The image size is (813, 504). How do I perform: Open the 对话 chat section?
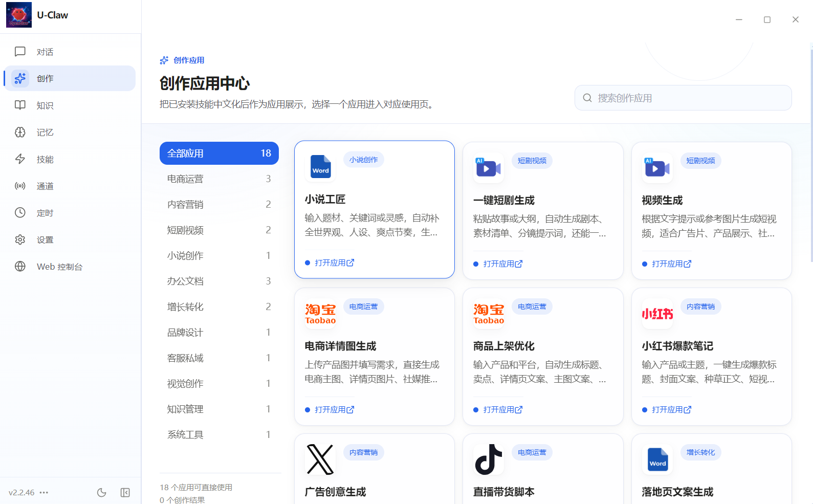click(x=70, y=52)
